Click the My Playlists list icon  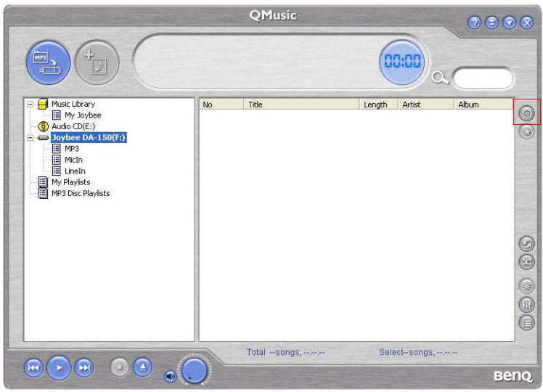43,182
